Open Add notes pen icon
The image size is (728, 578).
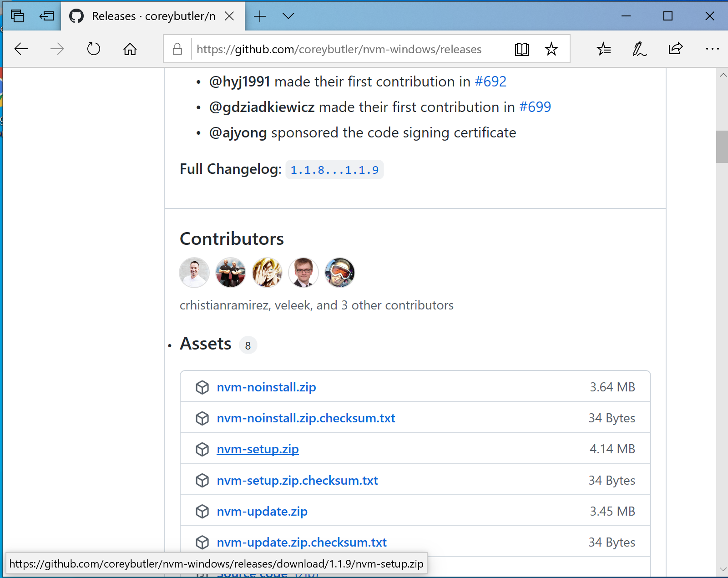tap(639, 49)
